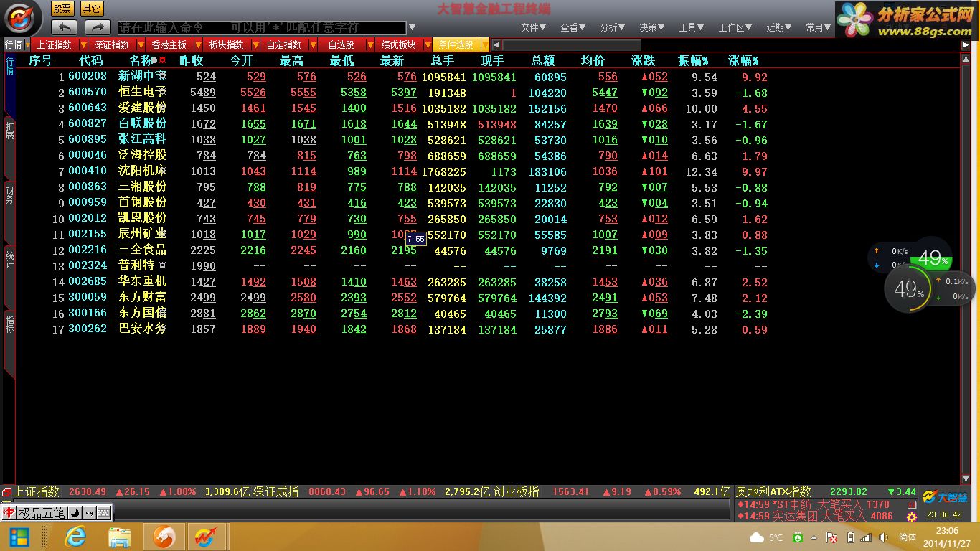Expand the 香港主板 tab dropdown arrow
Image resolution: width=980 pixels, height=551 pixels.
pyautogui.click(x=198, y=44)
